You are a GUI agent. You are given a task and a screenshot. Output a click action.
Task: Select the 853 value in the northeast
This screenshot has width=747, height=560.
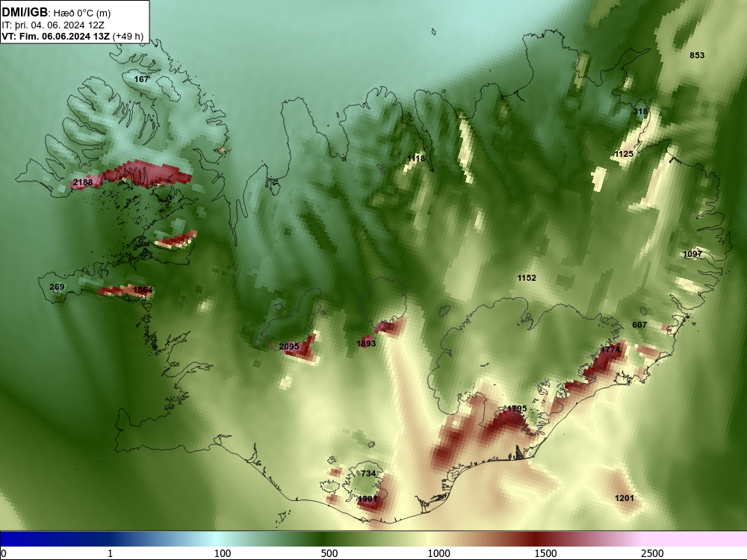point(697,55)
